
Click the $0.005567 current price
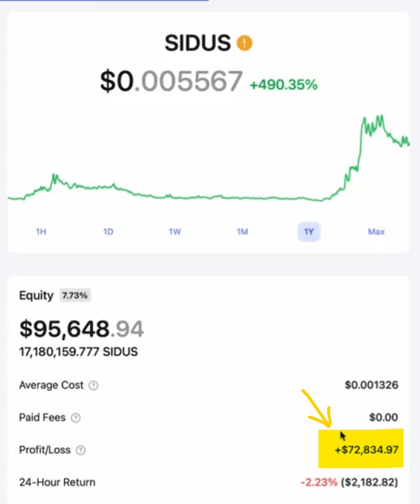[171, 82]
